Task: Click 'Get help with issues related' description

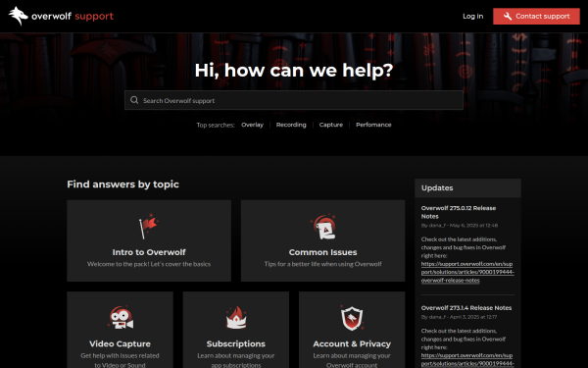Action: tap(120, 360)
